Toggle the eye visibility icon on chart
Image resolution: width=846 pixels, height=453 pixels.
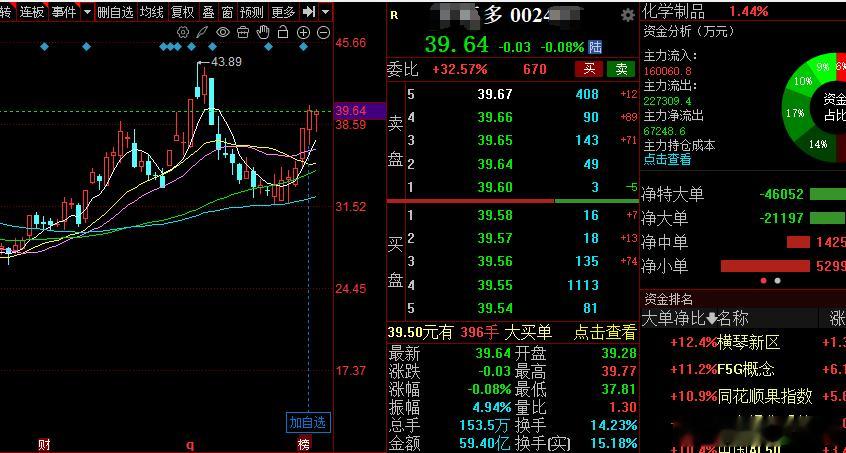click(x=223, y=33)
